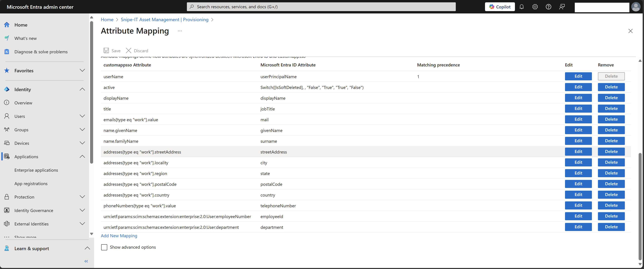This screenshot has height=269, width=644.
Task: Open Snipe-IT Asset Management Provisioning breadcrumb
Action: 165,20
